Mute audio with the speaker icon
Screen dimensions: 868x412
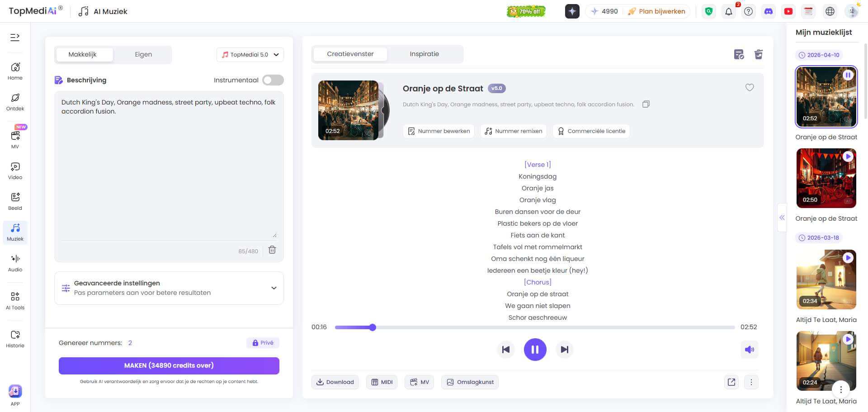coord(749,350)
